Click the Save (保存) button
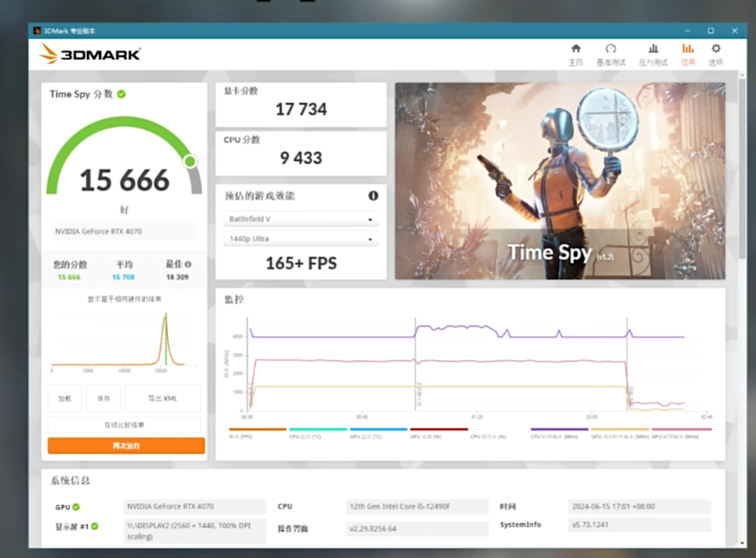756x558 pixels. click(103, 398)
